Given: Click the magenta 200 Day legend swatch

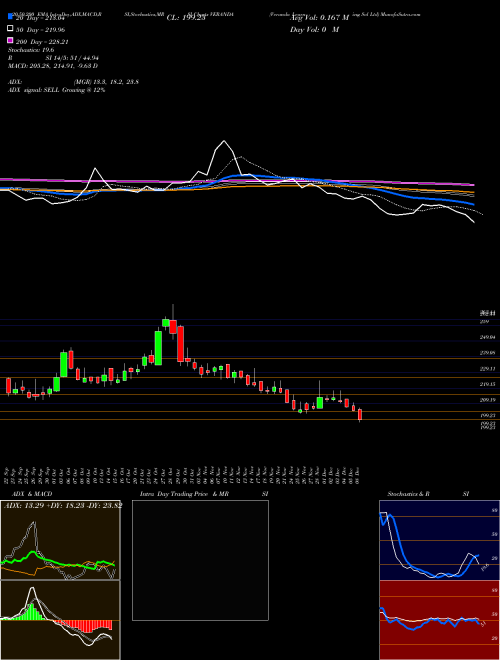Looking at the screenshot, I should tap(10, 41).
